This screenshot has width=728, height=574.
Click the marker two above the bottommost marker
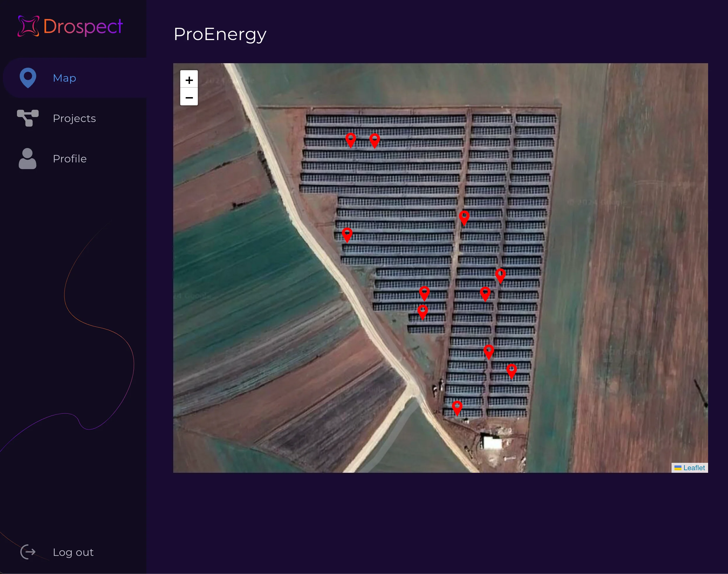(x=489, y=352)
